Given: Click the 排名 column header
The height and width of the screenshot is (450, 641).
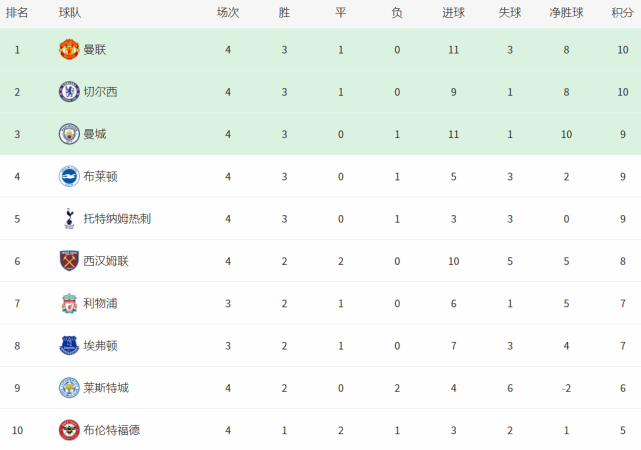Looking at the screenshot, I should pyautogui.click(x=17, y=13).
